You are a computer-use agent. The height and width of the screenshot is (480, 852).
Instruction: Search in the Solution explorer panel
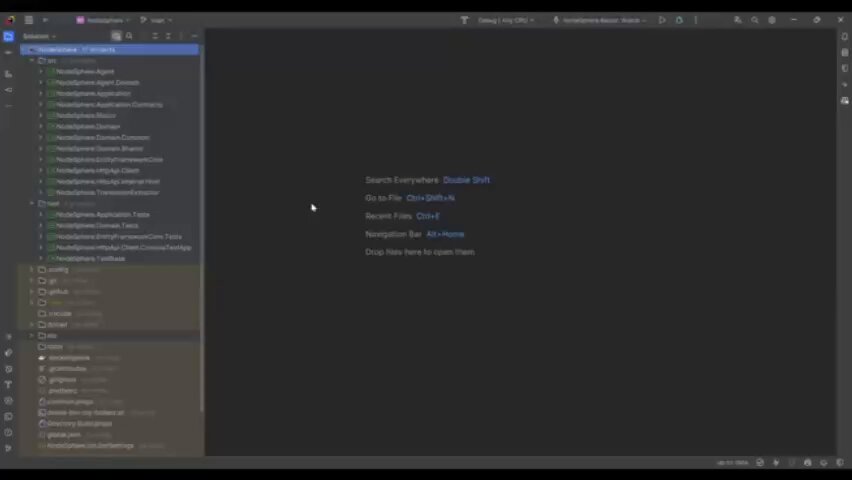click(129, 36)
